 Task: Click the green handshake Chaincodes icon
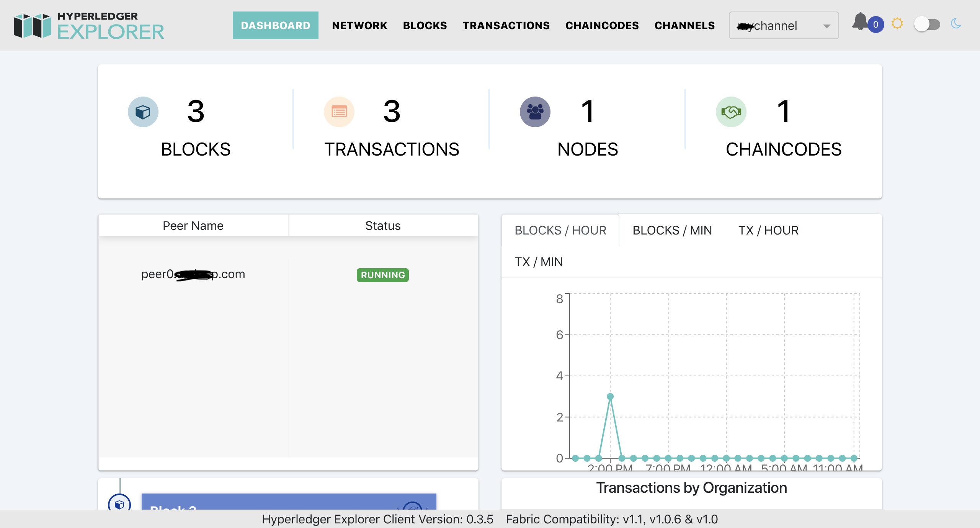731,112
